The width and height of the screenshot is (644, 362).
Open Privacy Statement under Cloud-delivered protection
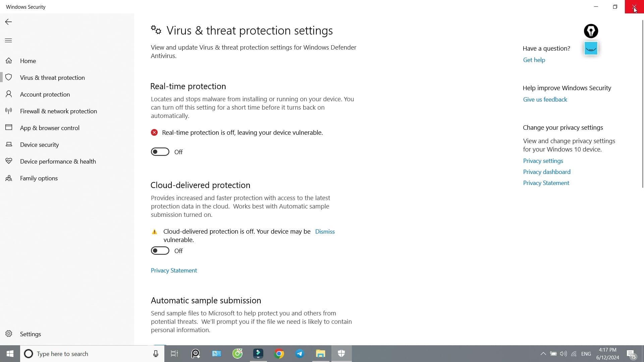(174, 270)
